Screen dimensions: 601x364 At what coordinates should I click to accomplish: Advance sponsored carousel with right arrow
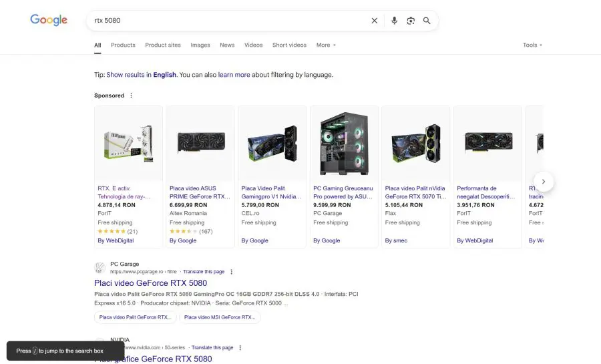click(x=543, y=181)
